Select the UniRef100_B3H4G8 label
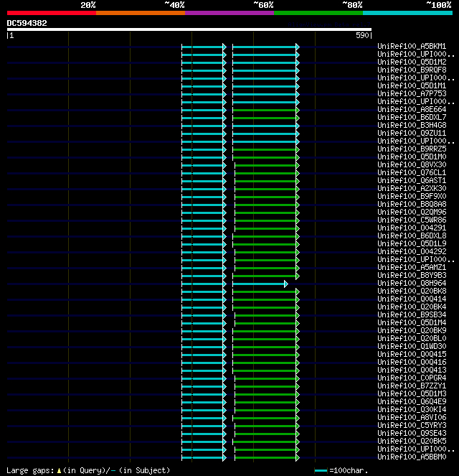Screen dimensions: 459x476 coord(412,125)
